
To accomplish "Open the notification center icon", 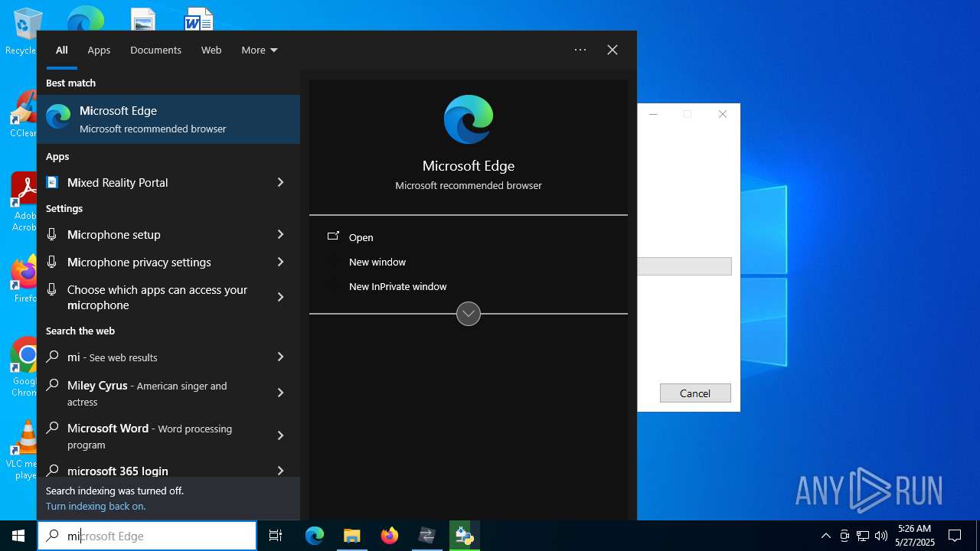I will (955, 536).
